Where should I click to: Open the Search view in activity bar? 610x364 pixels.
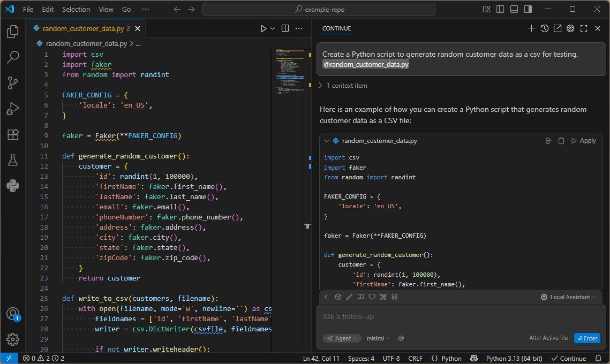13,57
